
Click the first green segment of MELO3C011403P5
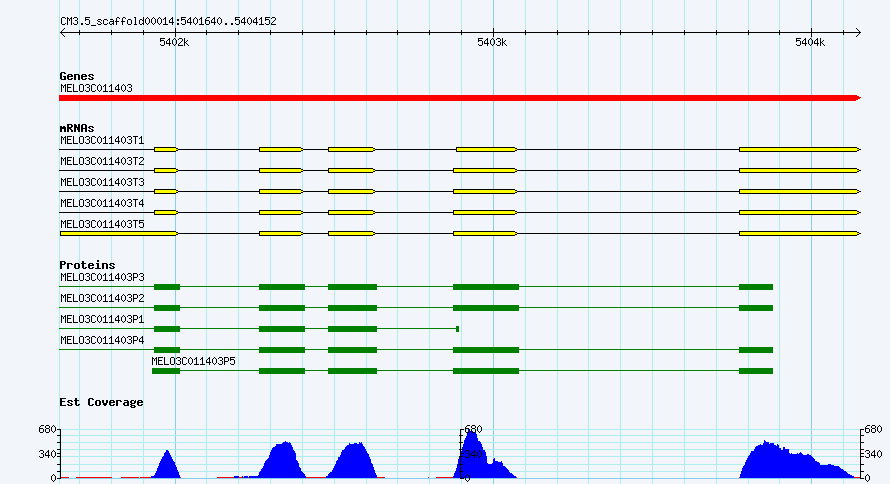(166, 371)
